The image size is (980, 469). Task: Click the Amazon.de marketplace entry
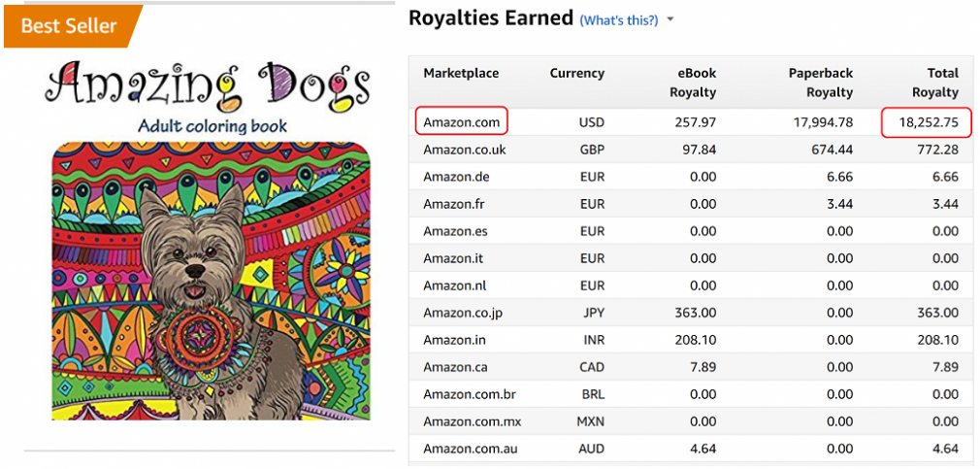[x=456, y=177]
